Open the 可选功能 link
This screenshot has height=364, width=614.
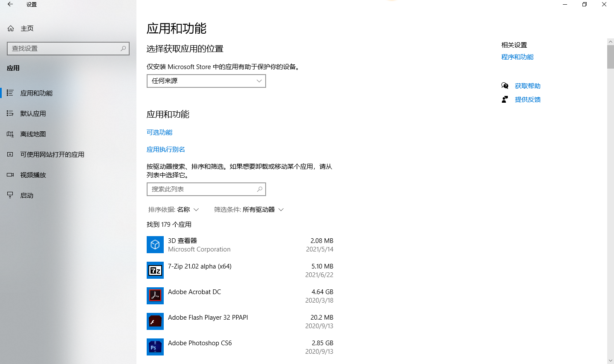coord(159,133)
